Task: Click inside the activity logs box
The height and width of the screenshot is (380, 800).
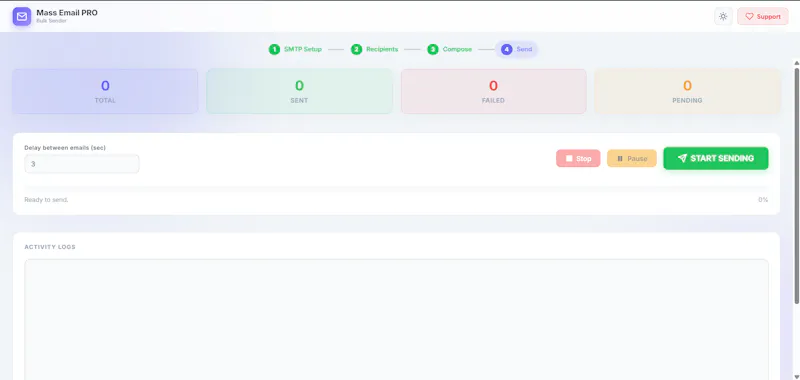Action: click(396, 319)
